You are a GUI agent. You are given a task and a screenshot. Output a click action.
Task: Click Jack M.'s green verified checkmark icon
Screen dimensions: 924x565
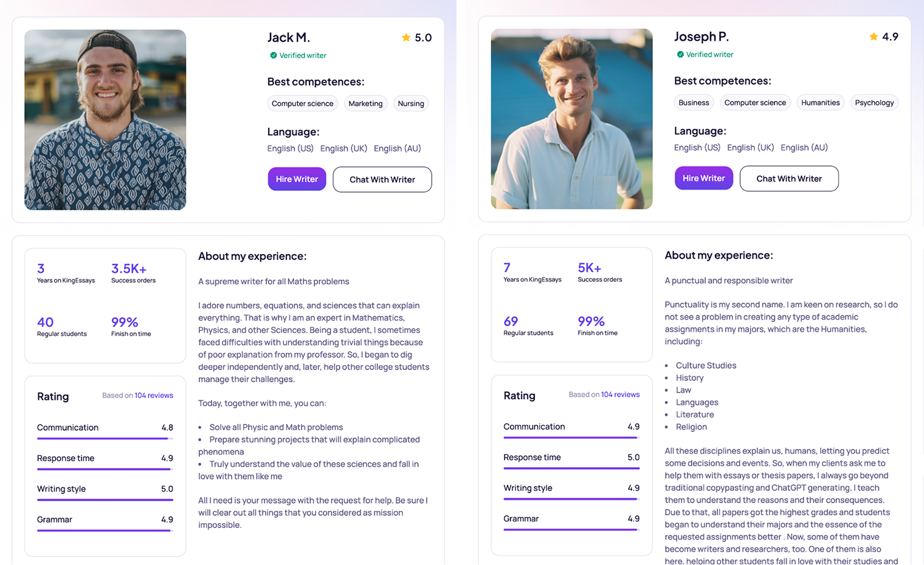pyautogui.click(x=274, y=55)
